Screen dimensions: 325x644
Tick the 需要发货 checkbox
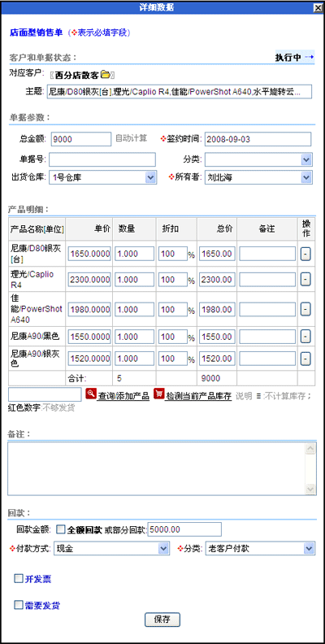18,605
